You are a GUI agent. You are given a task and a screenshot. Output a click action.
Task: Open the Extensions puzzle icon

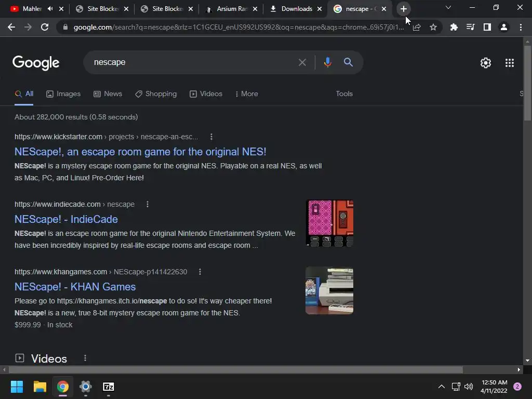pyautogui.click(x=454, y=27)
